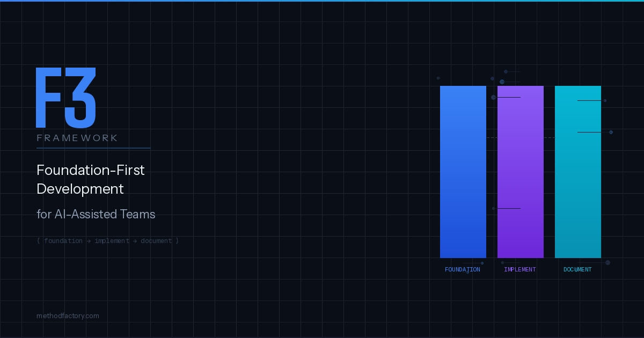
Task: Click the large blue F3 logo
Action: 65,98
